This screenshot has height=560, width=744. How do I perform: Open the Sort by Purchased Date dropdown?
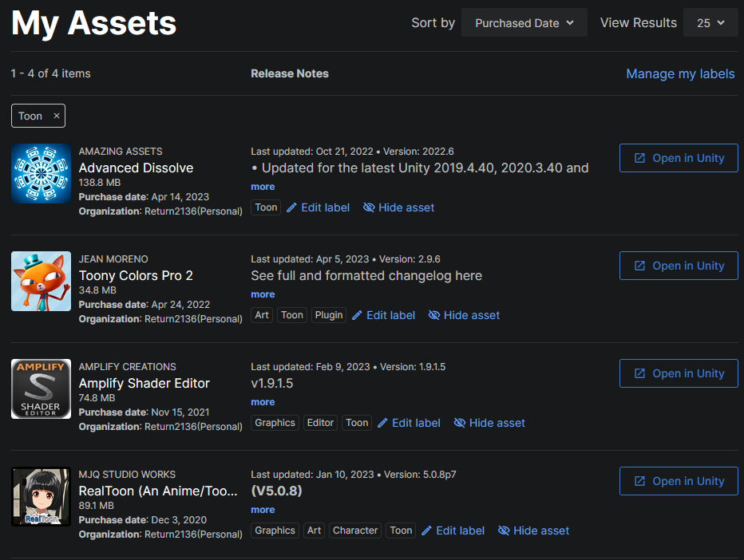point(524,22)
